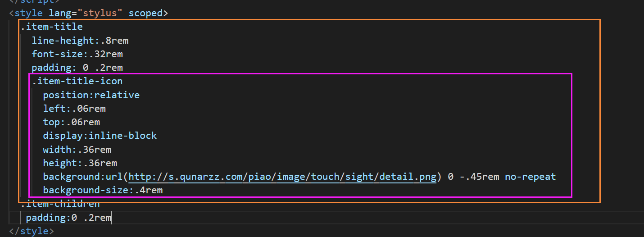Click the padding line under .item-title
The image size is (644, 237).
click(x=77, y=68)
